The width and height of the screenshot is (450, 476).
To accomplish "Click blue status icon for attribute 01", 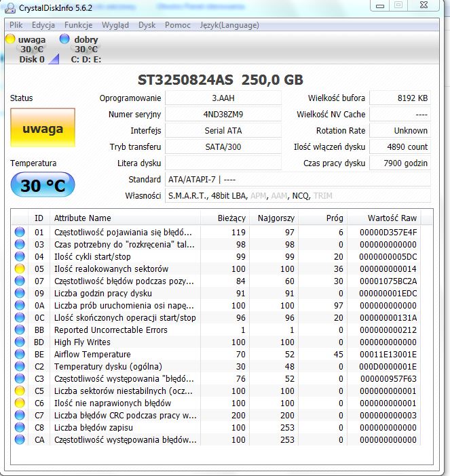I will (x=20, y=232).
